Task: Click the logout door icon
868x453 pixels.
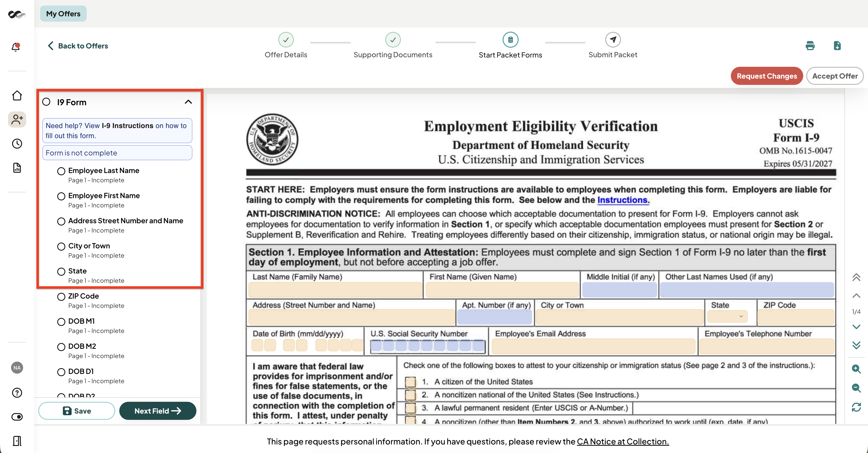Action: [17, 441]
